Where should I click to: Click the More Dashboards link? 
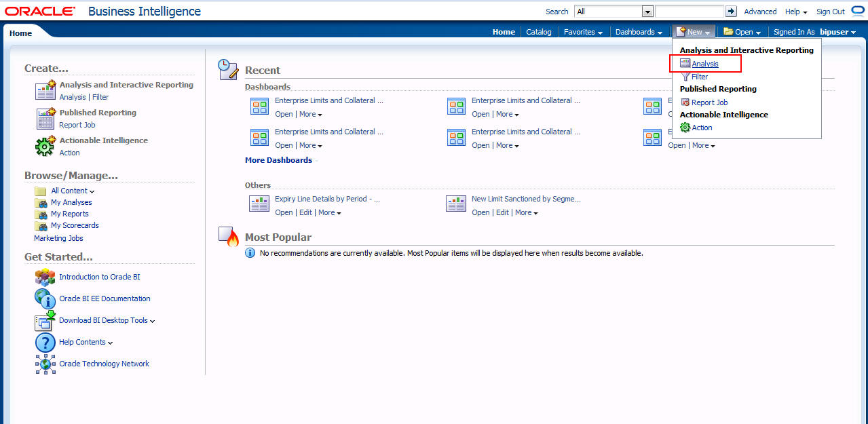278,160
